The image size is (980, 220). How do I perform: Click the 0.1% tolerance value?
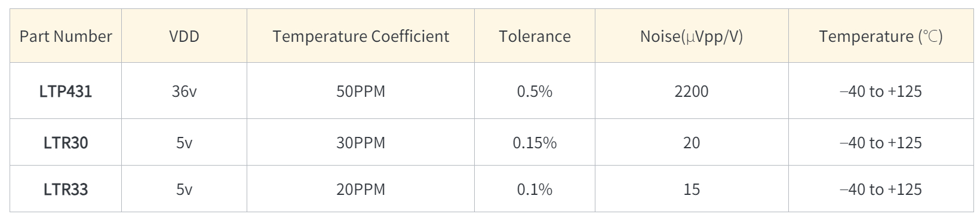(534, 190)
